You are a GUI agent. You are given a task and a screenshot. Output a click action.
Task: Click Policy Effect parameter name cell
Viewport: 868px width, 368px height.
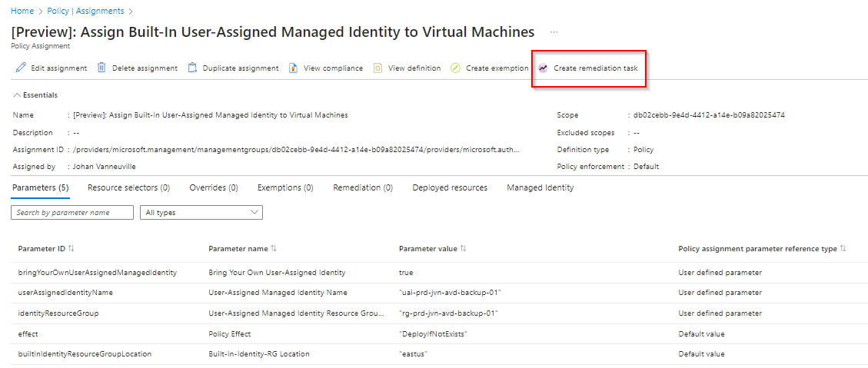tap(231, 333)
